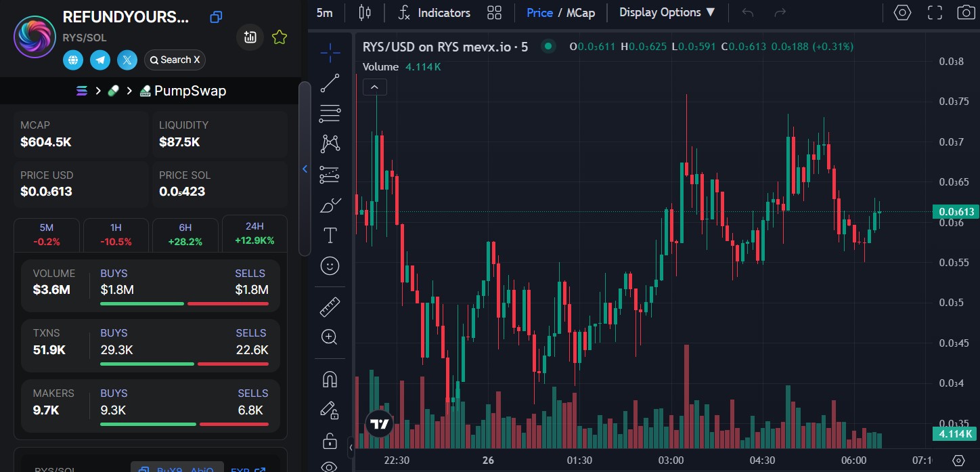
Task: Click the Search X button
Action: [x=175, y=60]
